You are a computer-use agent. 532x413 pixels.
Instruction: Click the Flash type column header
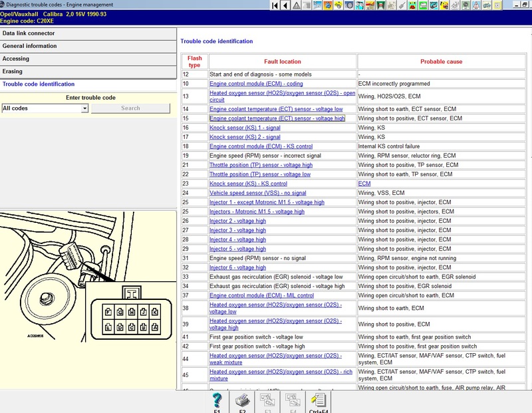click(x=194, y=62)
